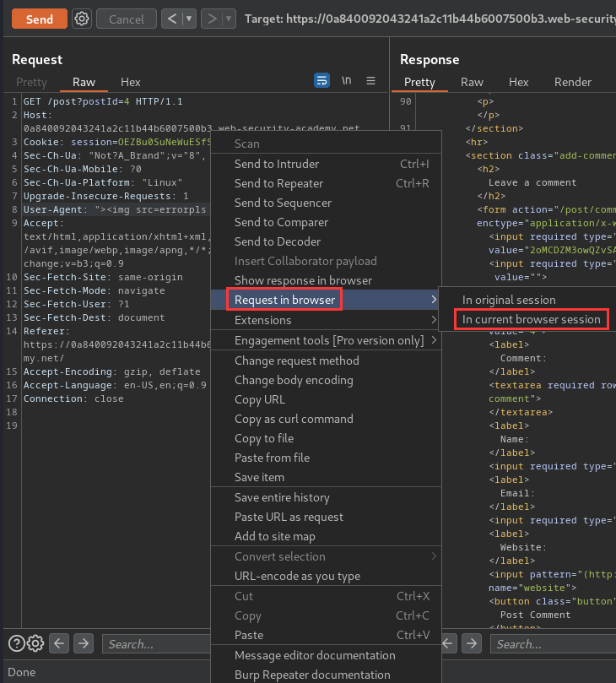The width and height of the screenshot is (616, 683).
Task: Click next match arrow in Response search
Action: pyautogui.click(x=472, y=643)
